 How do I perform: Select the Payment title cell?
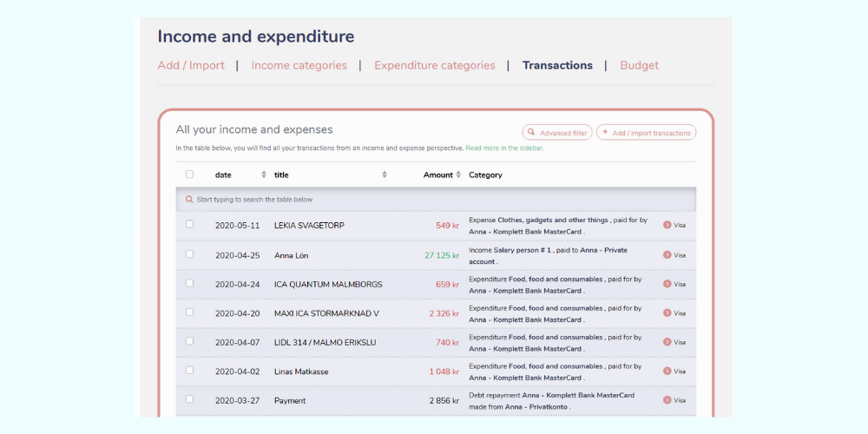point(290,401)
